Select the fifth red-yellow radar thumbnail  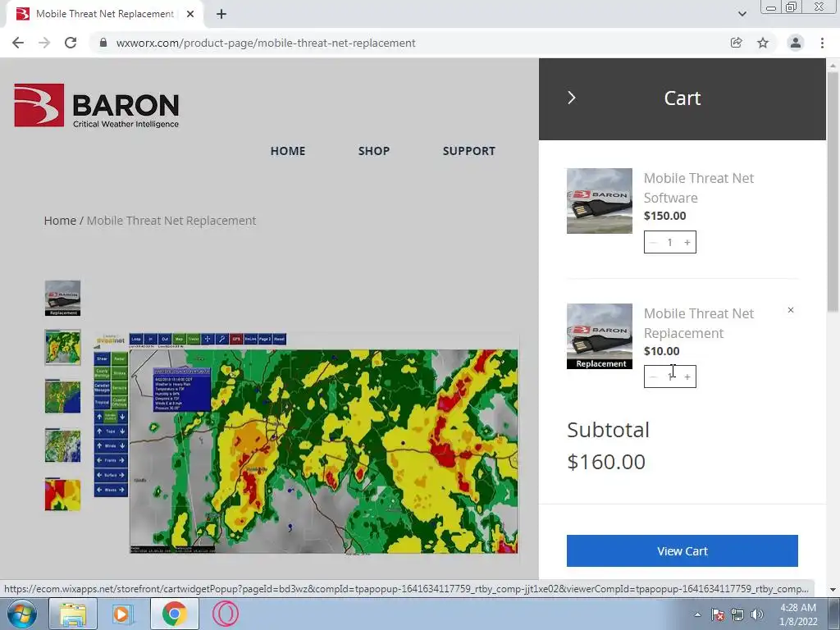coord(62,495)
